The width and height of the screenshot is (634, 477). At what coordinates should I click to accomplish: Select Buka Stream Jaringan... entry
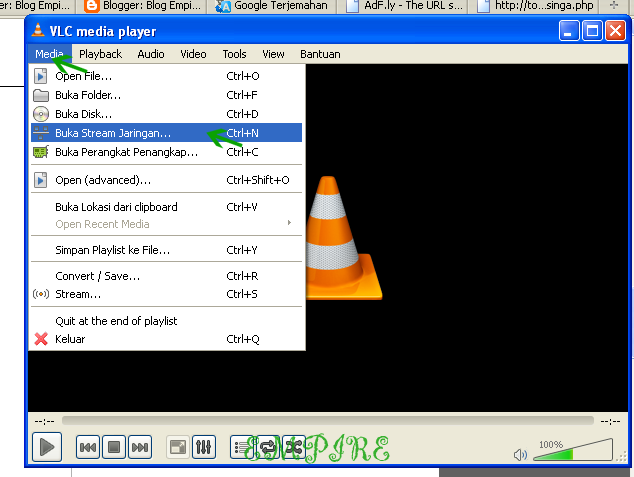point(166,133)
